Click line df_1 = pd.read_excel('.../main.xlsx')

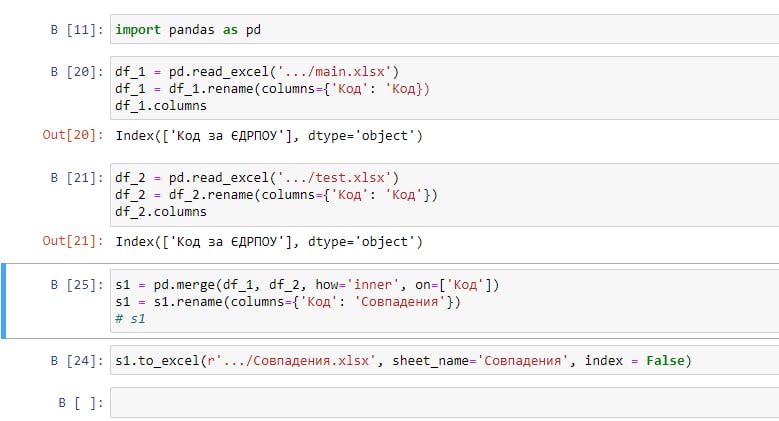click(x=257, y=72)
